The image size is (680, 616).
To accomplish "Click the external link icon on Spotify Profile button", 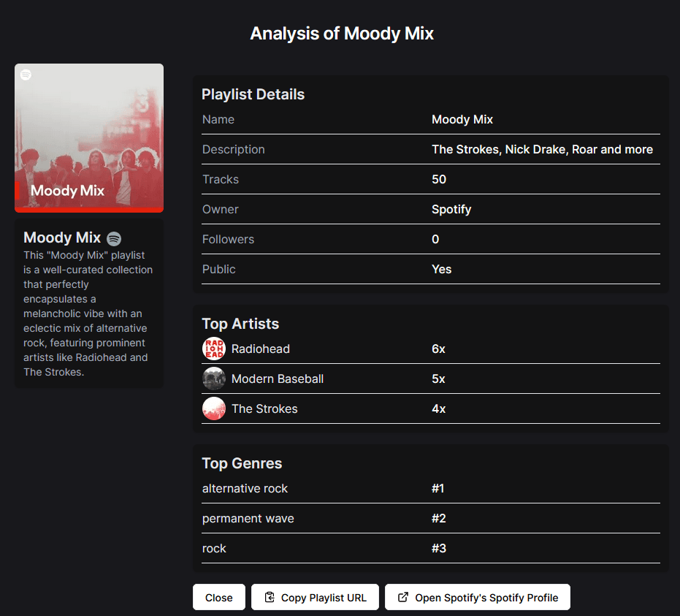I will [x=403, y=597].
